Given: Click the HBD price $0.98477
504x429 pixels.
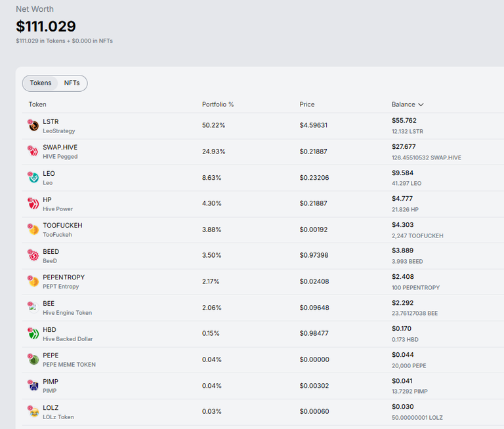Looking at the screenshot, I should click(x=314, y=333).
